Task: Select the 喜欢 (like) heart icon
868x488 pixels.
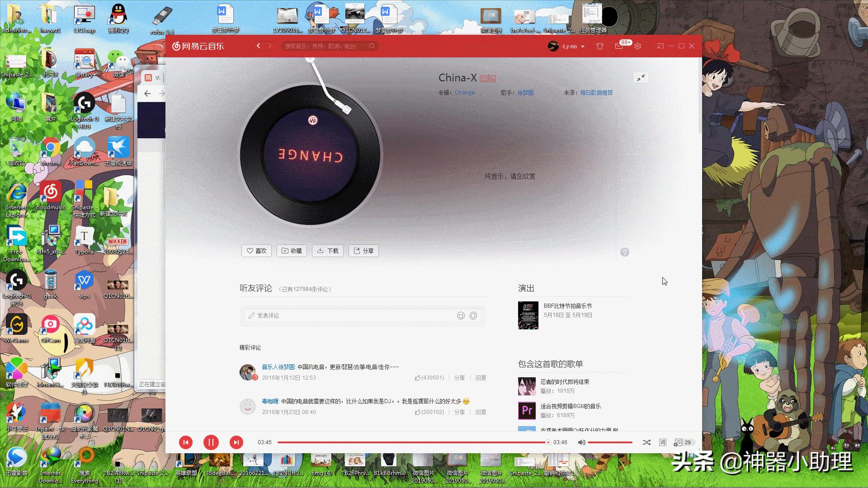Action: tap(256, 251)
